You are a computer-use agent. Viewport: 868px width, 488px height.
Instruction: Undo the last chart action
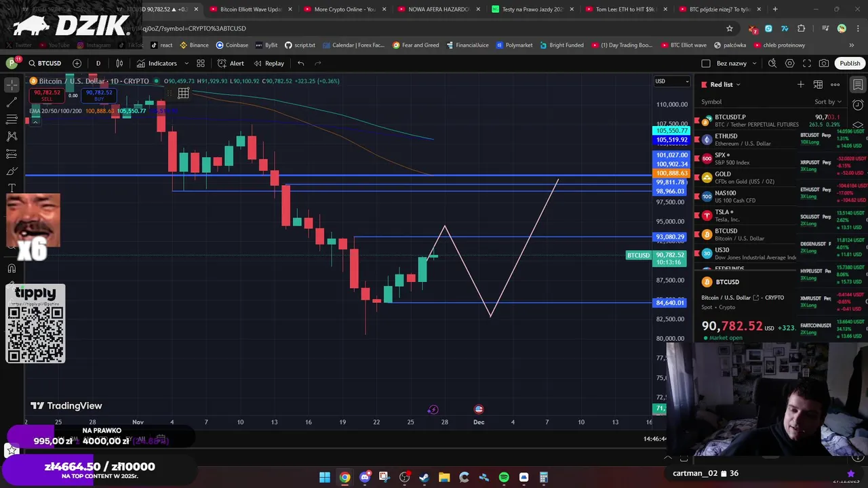(x=300, y=63)
